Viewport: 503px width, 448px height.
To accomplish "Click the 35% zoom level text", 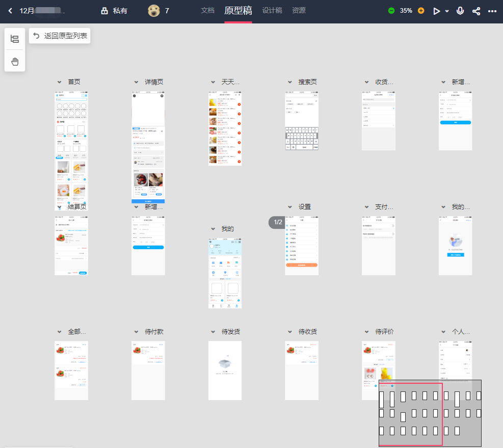I will point(406,11).
